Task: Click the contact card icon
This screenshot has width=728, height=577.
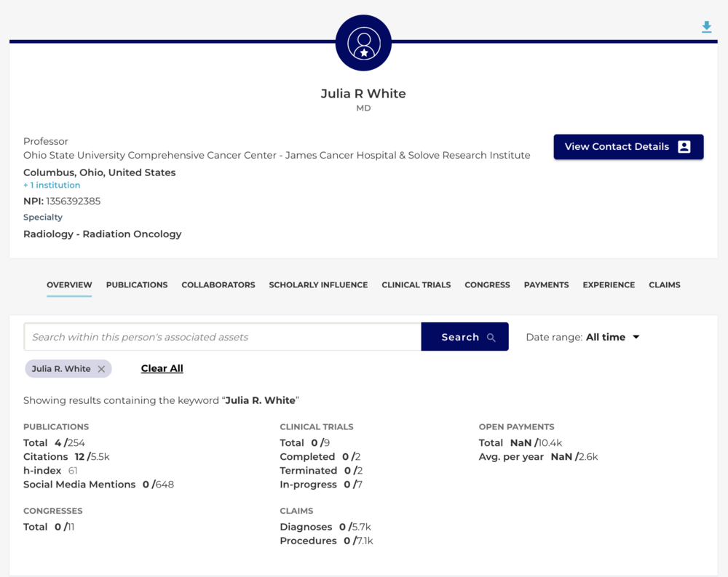Action: [x=684, y=147]
